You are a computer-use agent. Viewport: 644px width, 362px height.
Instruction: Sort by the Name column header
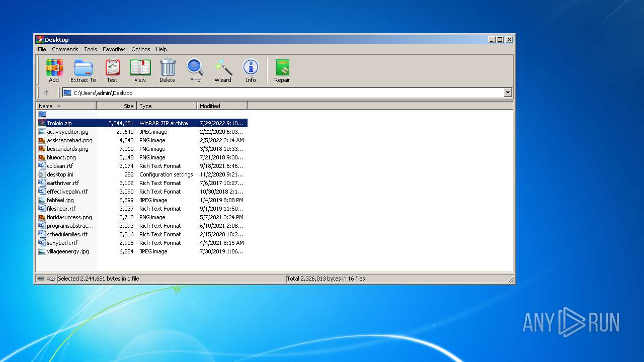pyautogui.click(x=66, y=106)
